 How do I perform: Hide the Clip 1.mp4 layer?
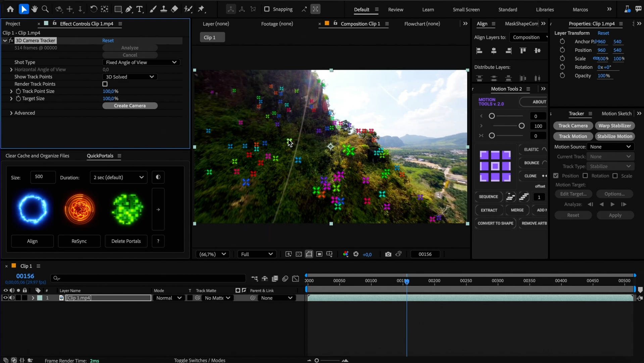[5, 298]
